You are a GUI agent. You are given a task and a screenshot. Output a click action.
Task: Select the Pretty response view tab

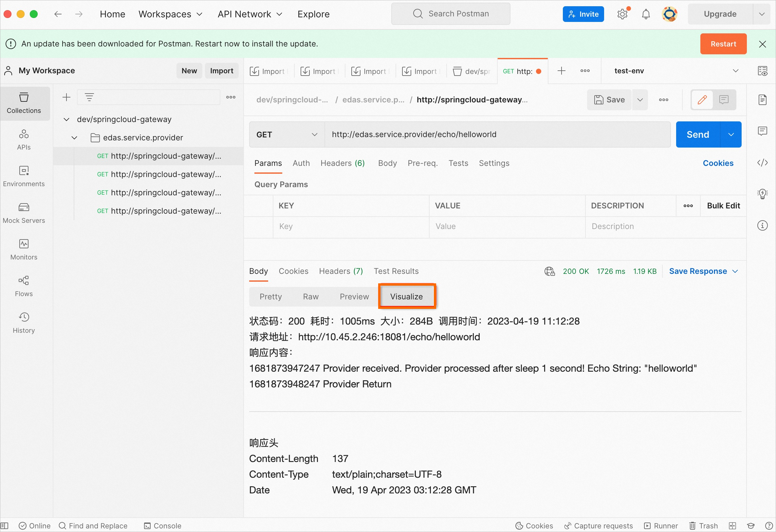click(x=271, y=297)
